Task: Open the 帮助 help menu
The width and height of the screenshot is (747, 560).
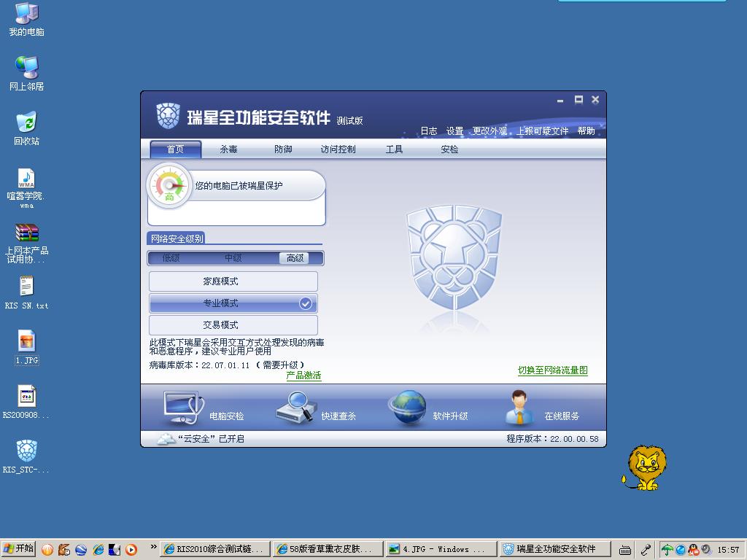Action: 586,131
